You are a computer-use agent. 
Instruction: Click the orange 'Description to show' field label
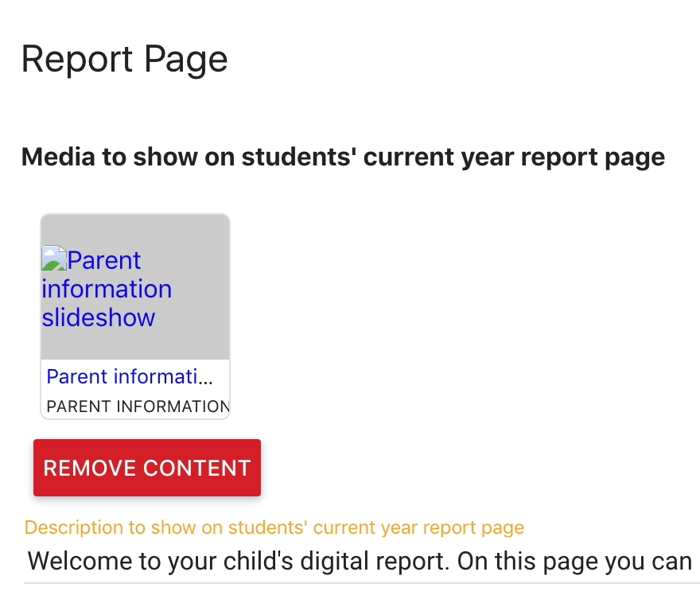[x=274, y=527]
